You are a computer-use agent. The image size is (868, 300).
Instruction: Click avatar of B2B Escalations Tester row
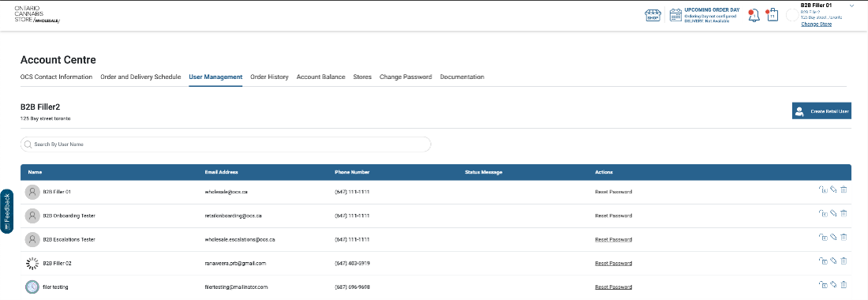[32, 240]
